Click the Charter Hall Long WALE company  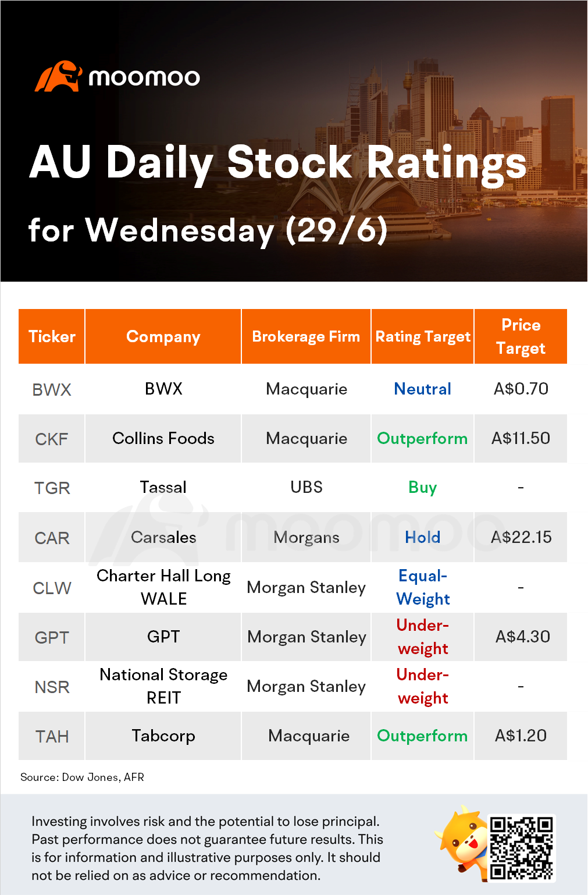coord(163,587)
